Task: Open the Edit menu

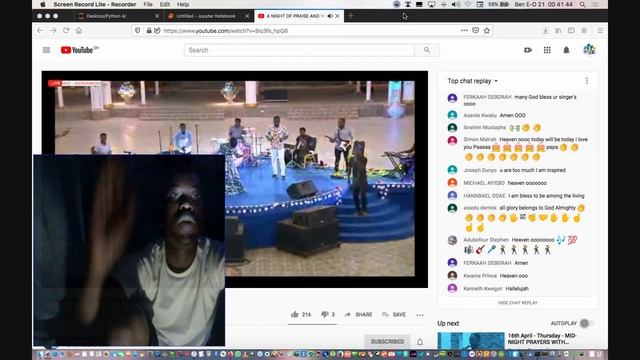Action: click(165, 4)
